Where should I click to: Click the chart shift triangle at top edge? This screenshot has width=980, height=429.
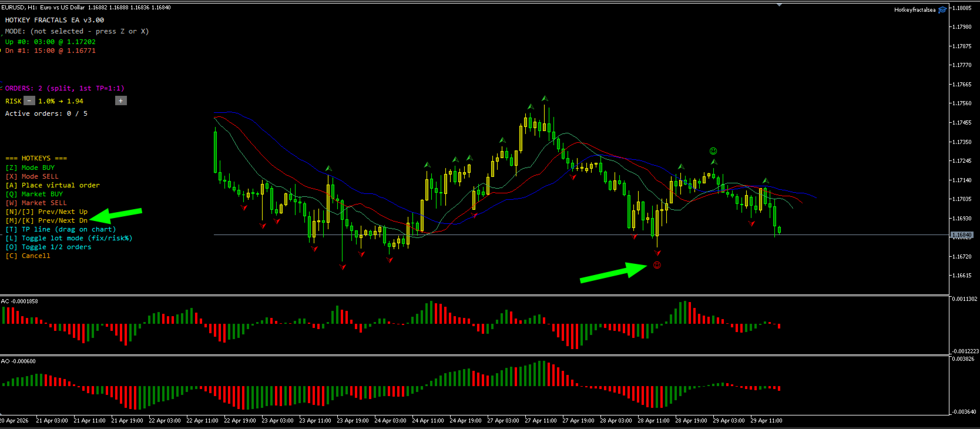coord(779,5)
